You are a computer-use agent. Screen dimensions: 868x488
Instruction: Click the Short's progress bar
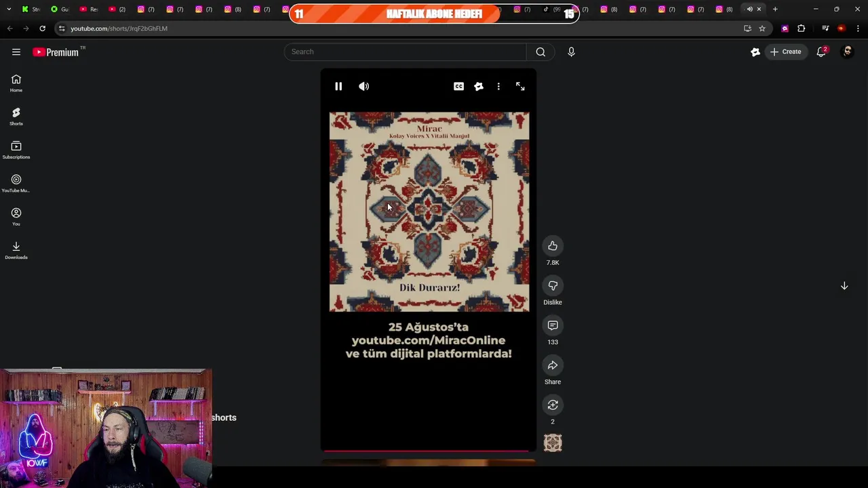429,450
